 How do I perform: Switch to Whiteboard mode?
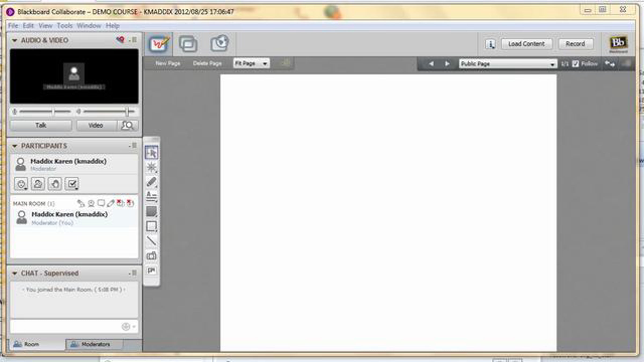click(159, 44)
